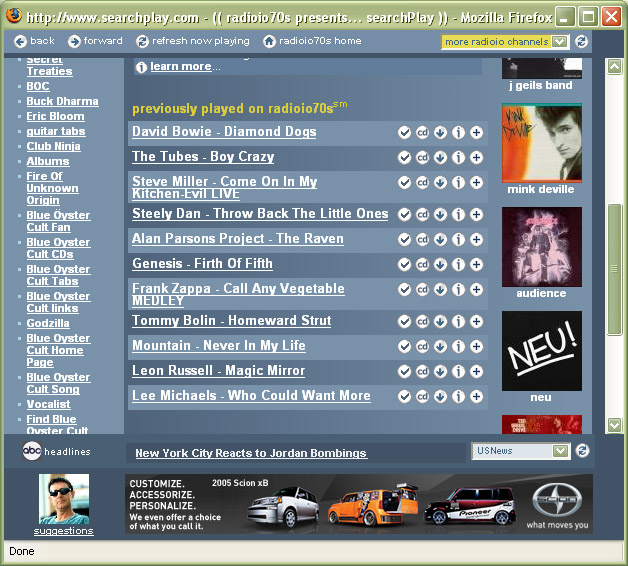Click the download arrow for Steely Dan row
Viewport: 628px width, 566px height.
[x=441, y=215]
